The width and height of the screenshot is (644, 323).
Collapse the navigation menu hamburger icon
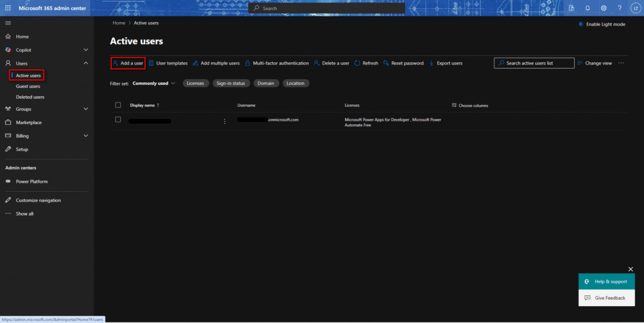tap(8, 23)
